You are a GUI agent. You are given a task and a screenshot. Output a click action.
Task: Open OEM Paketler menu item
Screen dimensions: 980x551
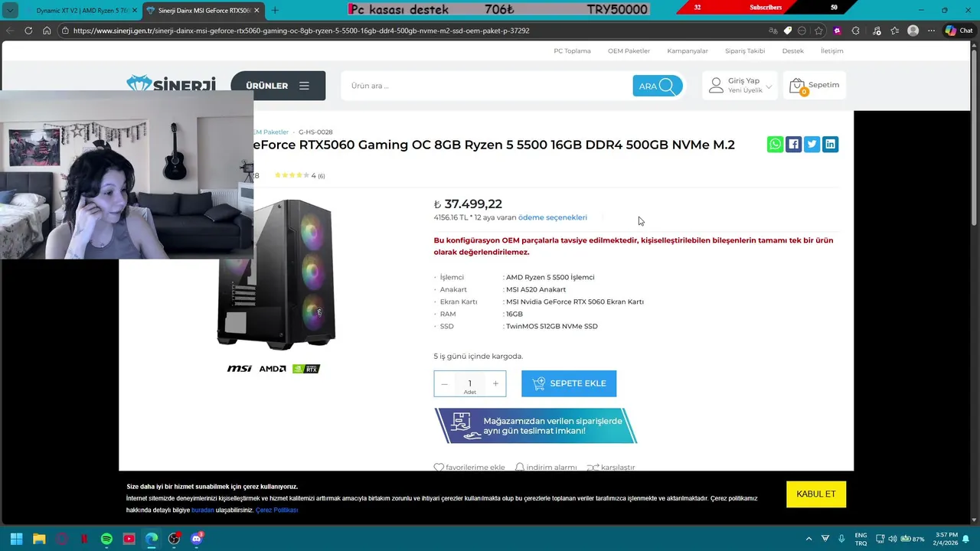click(x=629, y=51)
